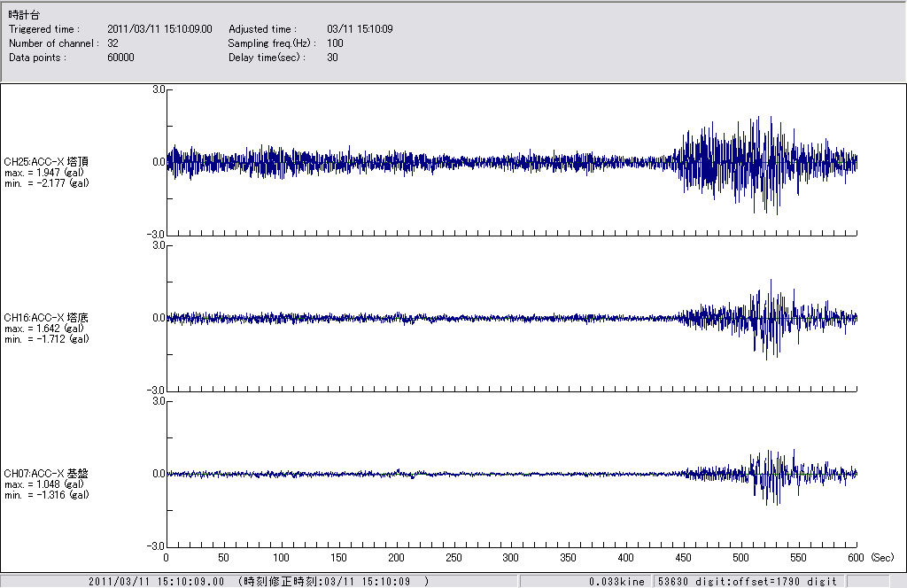Select the 500 second mark on time axis
907x588 pixels.
coord(741,558)
